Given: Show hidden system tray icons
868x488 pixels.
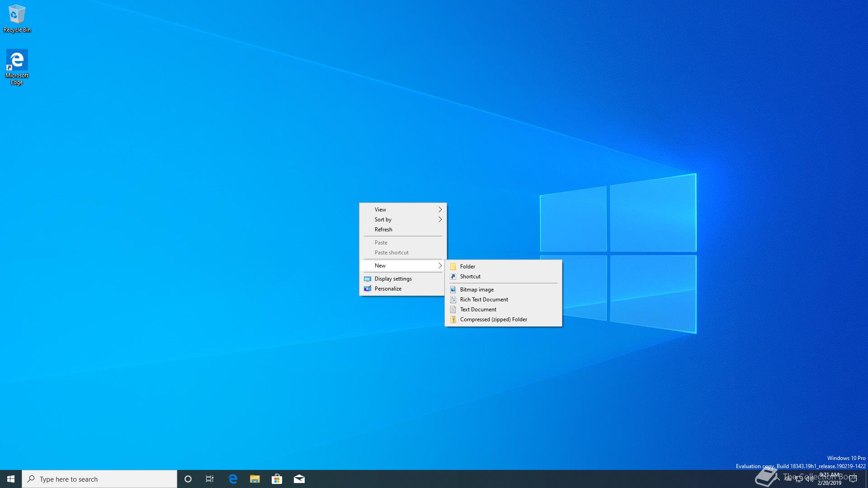Looking at the screenshot, I should 777,479.
